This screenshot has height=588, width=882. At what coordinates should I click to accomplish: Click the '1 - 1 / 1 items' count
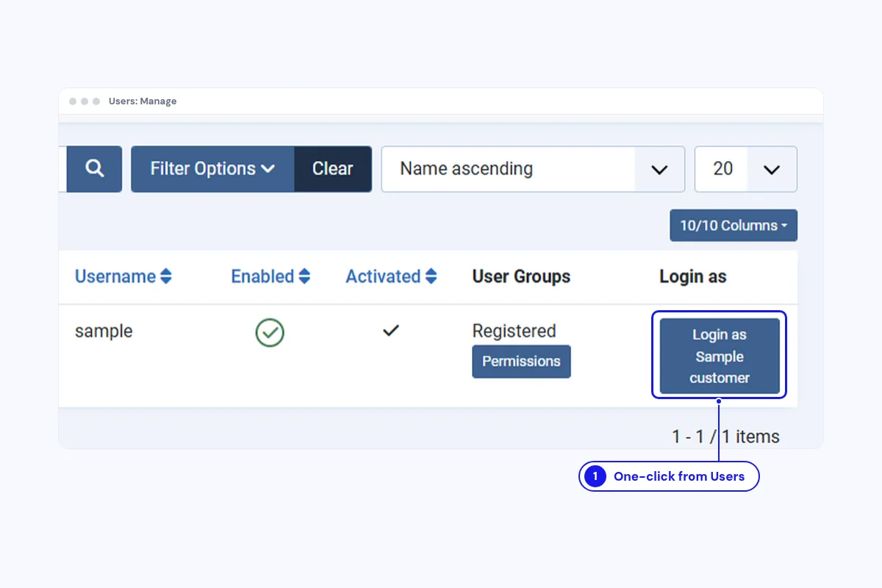click(725, 437)
